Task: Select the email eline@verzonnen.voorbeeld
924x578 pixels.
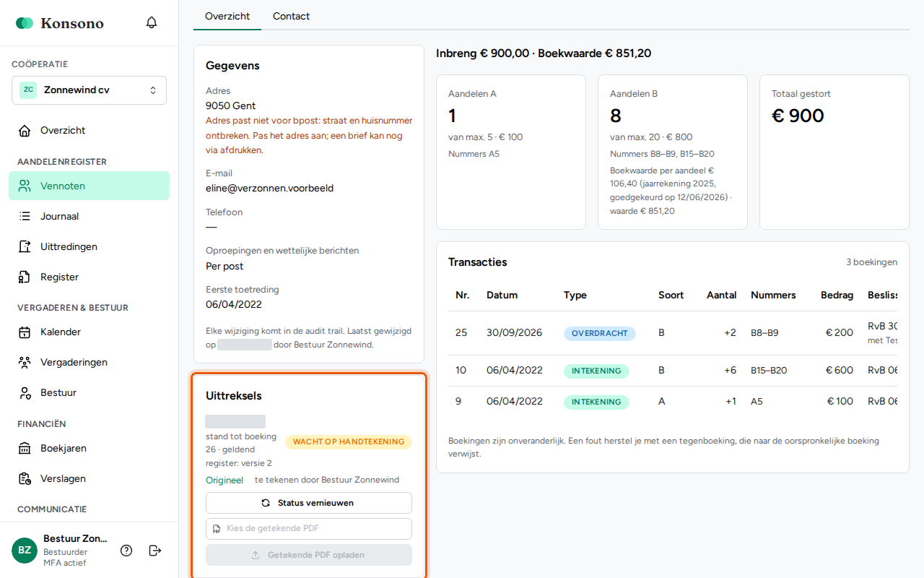Action: pos(269,189)
